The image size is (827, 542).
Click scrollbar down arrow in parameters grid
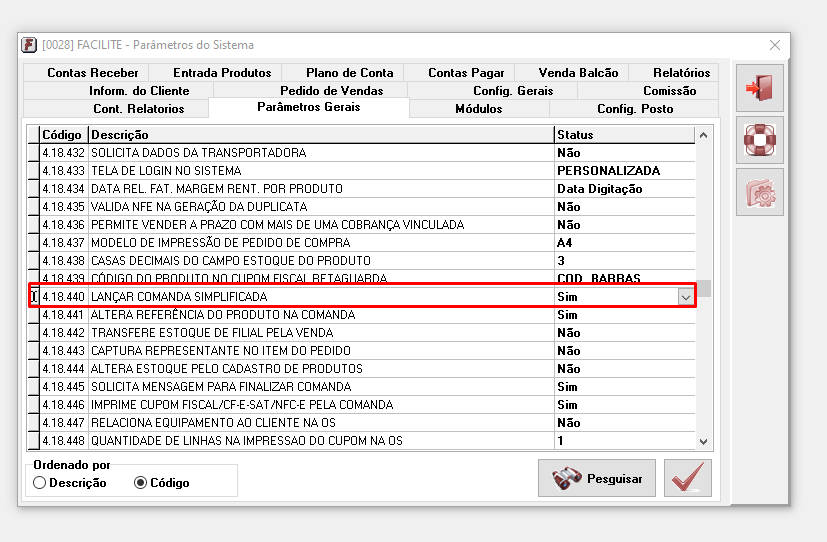pos(703,441)
